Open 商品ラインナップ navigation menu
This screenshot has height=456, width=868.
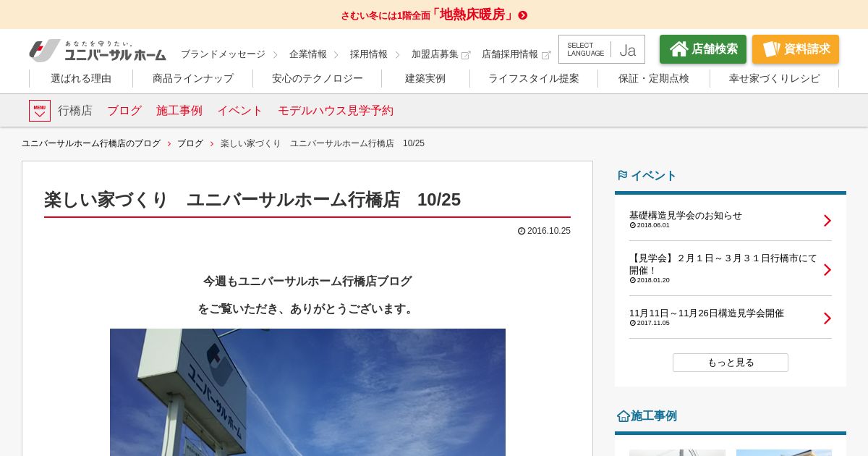(x=193, y=78)
